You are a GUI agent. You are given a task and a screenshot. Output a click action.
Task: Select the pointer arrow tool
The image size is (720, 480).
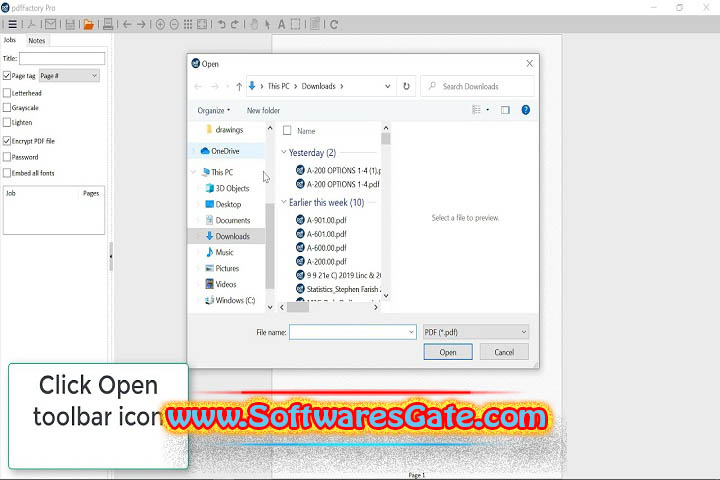coord(267,24)
